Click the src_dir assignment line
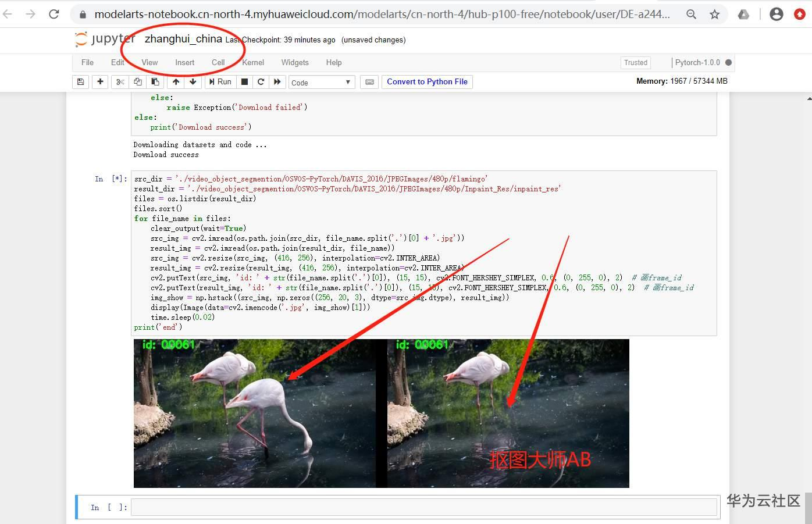 (x=311, y=179)
